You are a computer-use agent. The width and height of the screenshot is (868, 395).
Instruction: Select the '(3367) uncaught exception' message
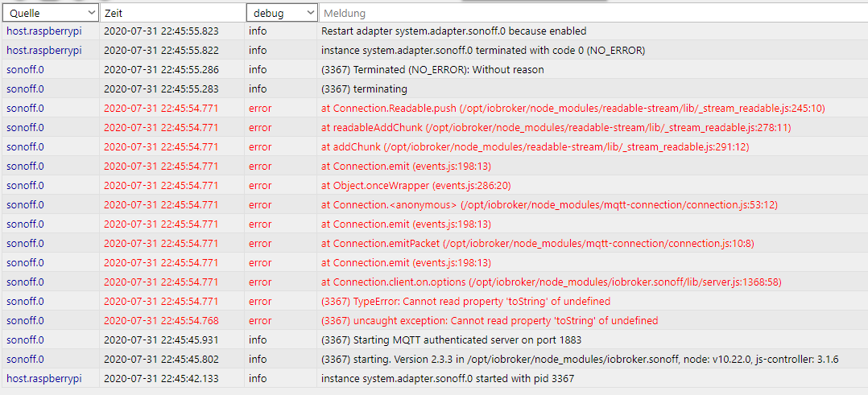click(490, 321)
